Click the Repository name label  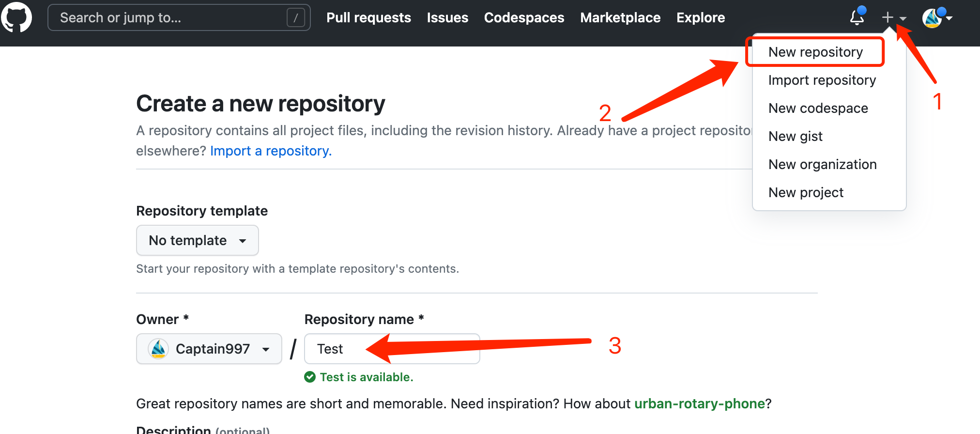coord(364,319)
